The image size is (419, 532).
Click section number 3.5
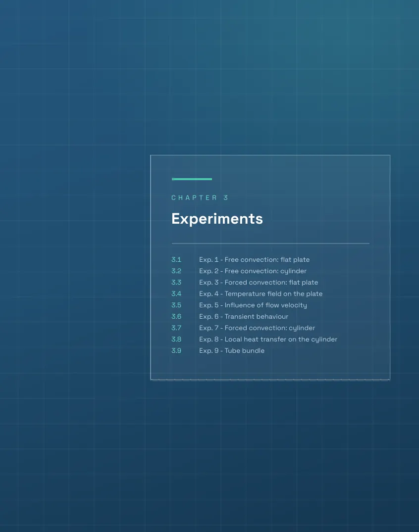(x=176, y=305)
